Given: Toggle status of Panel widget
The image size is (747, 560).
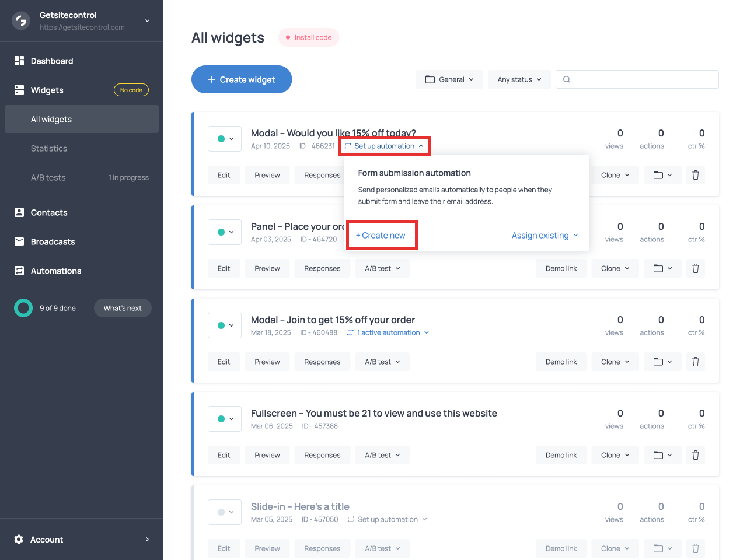Looking at the screenshot, I should 225,232.
